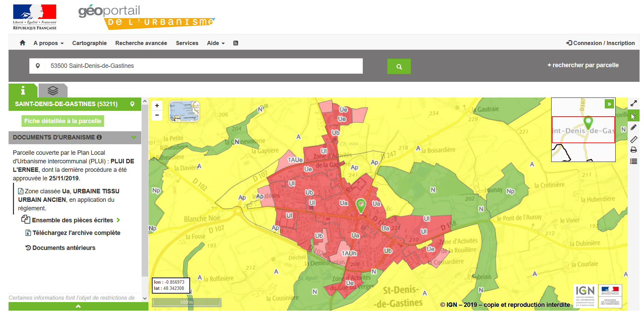644x313 pixels.
Task: Collapse the overview minimap with double-chevron
Action: pos(609,104)
